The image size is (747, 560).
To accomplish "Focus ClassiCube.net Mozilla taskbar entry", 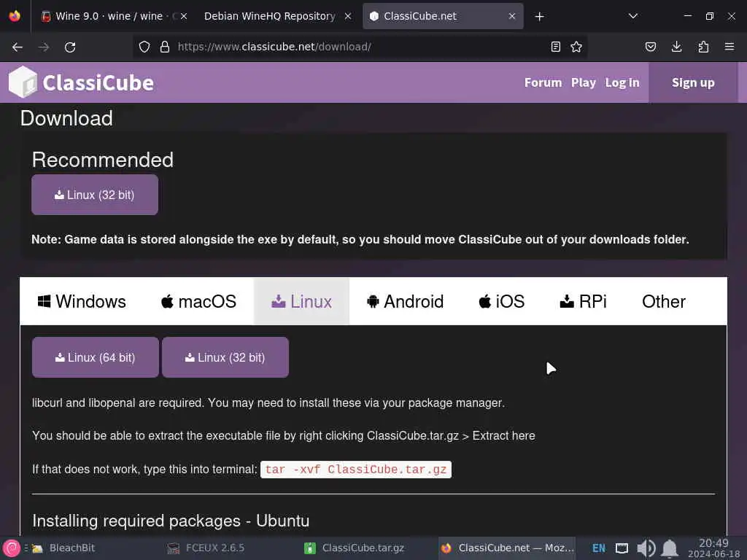I will [x=507, y=548].
